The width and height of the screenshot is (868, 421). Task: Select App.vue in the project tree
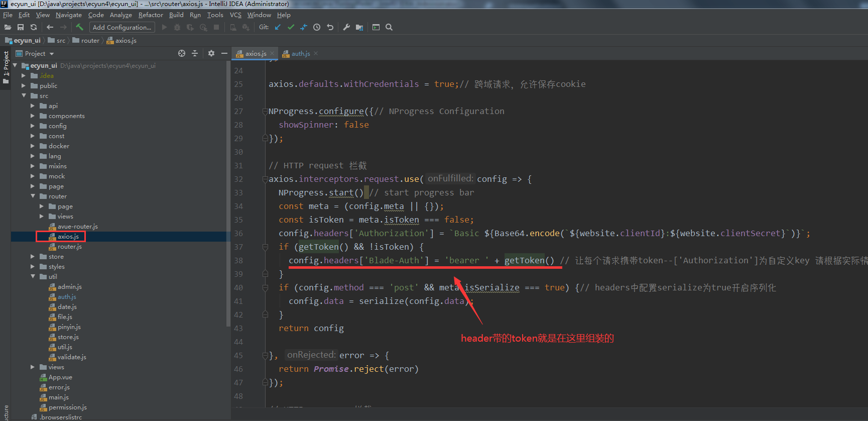[x=60, y=377]
